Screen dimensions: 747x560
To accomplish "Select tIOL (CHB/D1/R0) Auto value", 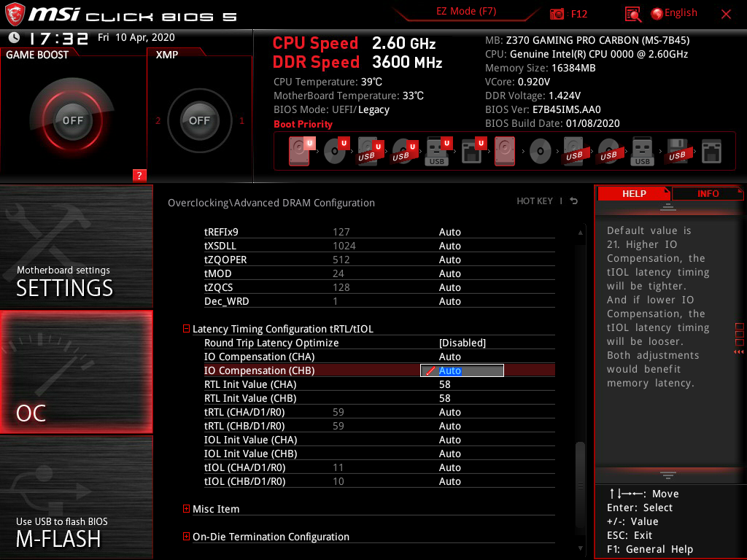I will (x=449, y=481).
